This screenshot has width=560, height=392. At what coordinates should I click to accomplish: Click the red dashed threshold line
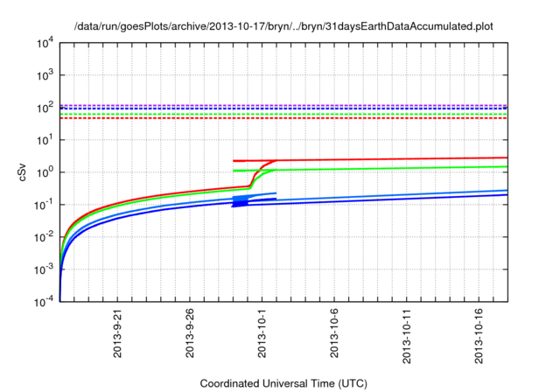pyautogui.click(x=283, y=118)
